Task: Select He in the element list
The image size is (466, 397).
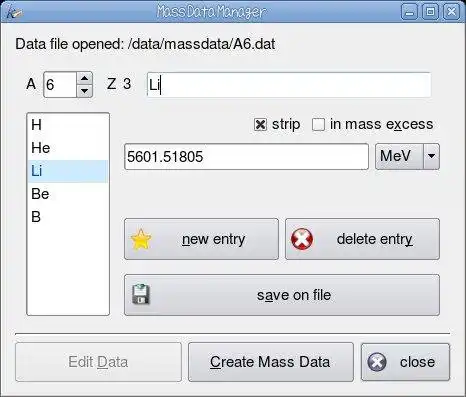Action: pos(68,148)
